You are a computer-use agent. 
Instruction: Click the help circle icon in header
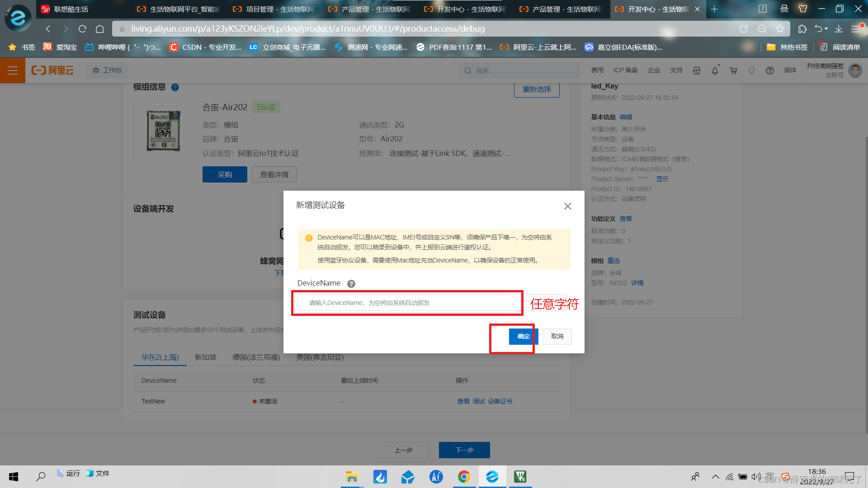(769, 70)
